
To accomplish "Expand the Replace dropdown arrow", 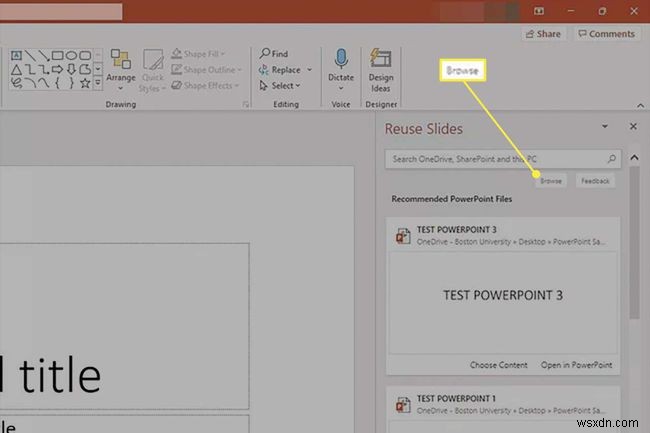I will pos(309,70).
